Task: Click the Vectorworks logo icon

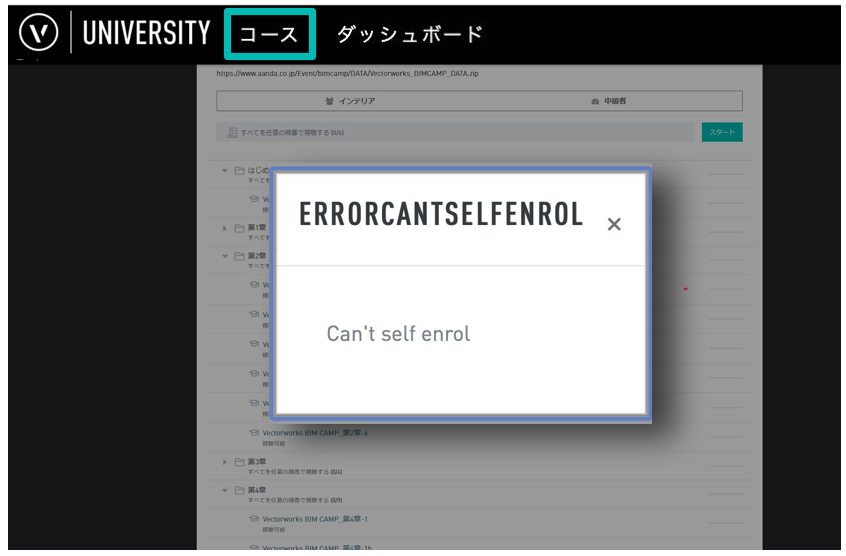Action: pos(39,34)
